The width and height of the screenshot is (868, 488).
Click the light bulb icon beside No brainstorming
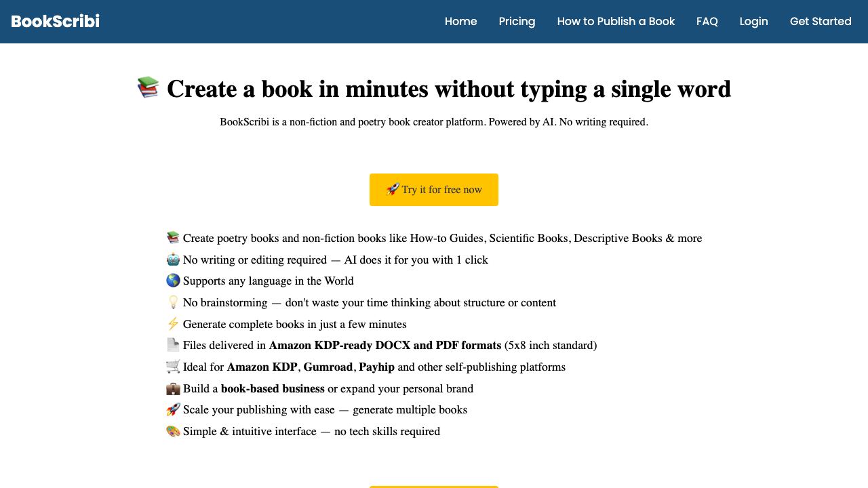pos(173,302)
